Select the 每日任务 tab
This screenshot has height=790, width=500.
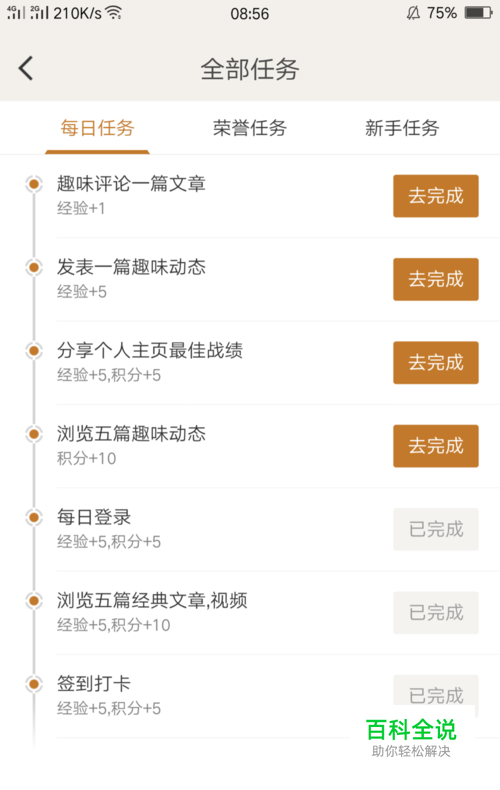click(97, 128)
